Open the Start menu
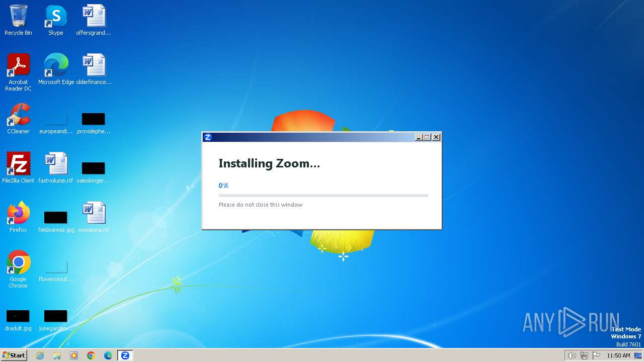Screen dimensions: 644x362 pyautogui.click(x=14, y=355)
